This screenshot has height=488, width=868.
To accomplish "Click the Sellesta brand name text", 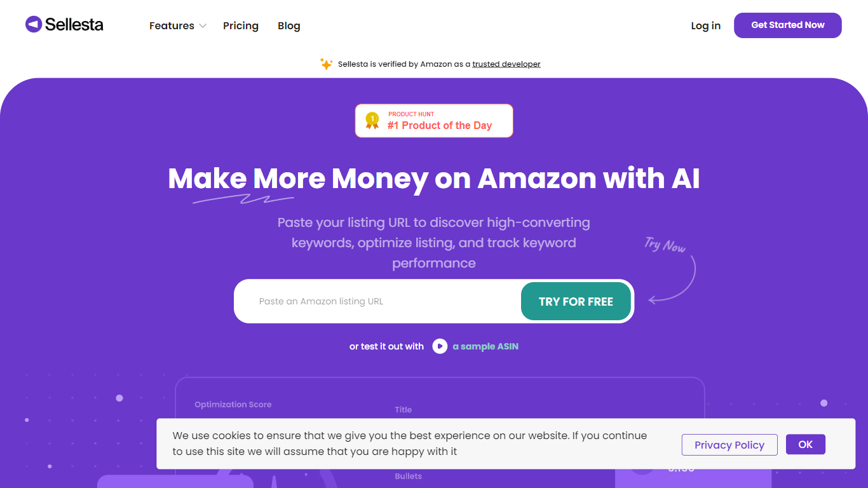I will (74, 25).
